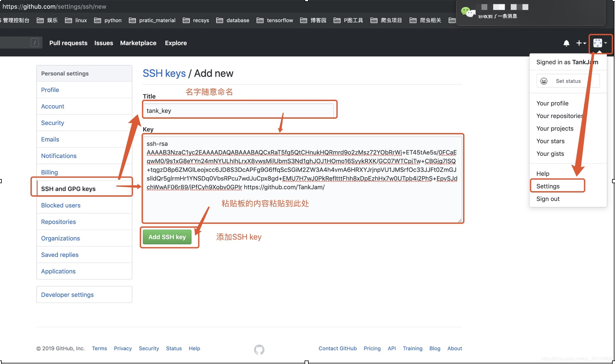The height and width of the screenshot is (364, 615).
Task: Open Marketplace in top nav
Action: [x=138, y=43]
